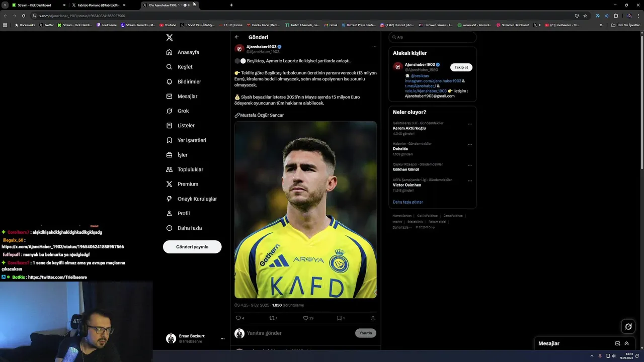Click the Topluluklar people icon
Screen dimensions: 644x362
(x=169, y=169)
